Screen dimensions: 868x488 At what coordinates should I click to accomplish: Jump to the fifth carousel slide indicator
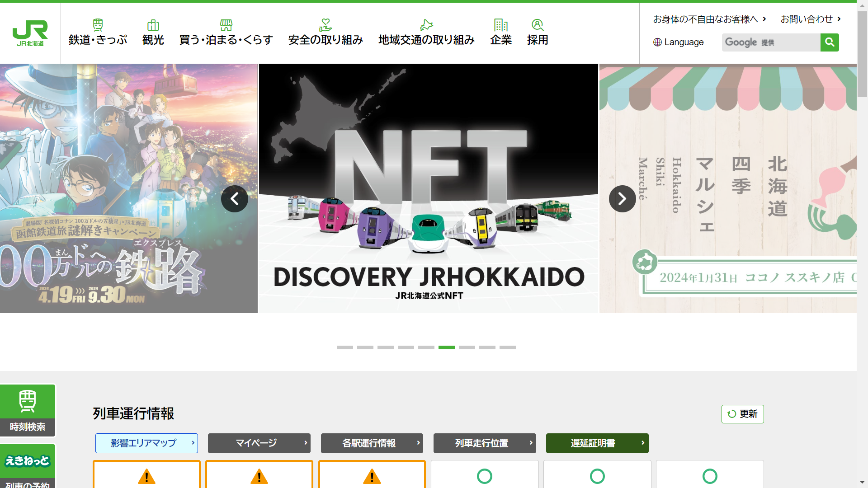(x=426, y=347)
